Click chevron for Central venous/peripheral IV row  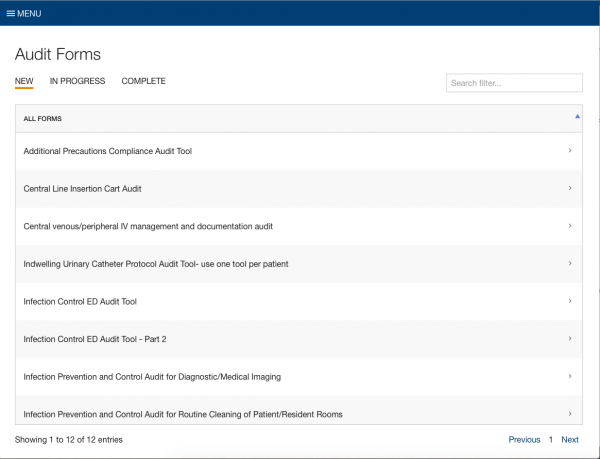[570, 226]
